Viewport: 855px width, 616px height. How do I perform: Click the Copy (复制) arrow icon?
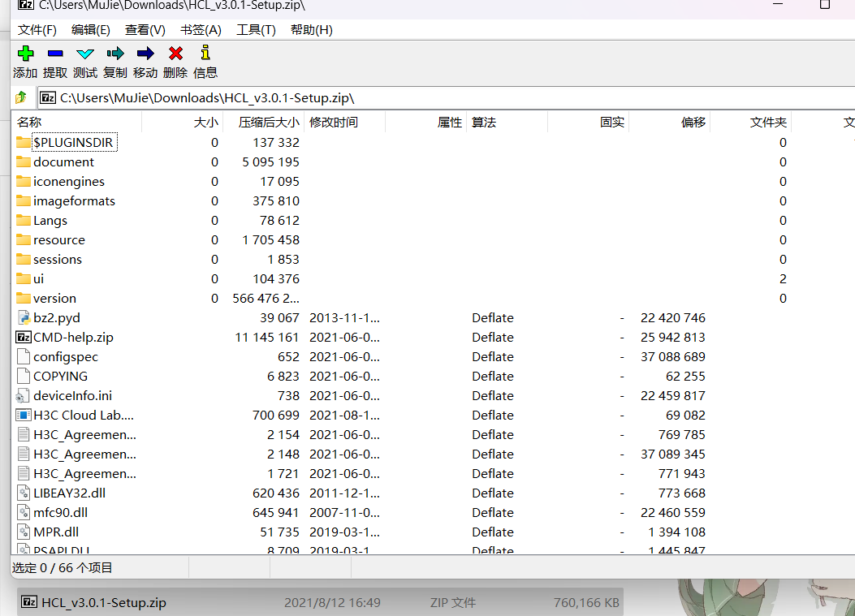[115, 54]
